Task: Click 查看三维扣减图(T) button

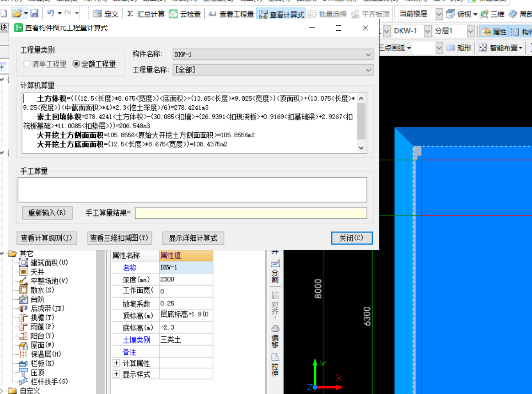Action: (x=119, y=238)
